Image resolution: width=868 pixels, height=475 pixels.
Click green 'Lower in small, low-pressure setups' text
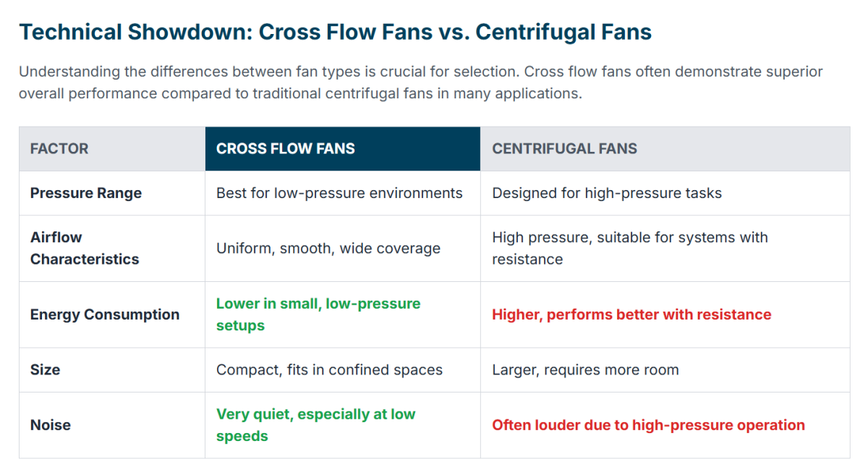coord(318,314)
